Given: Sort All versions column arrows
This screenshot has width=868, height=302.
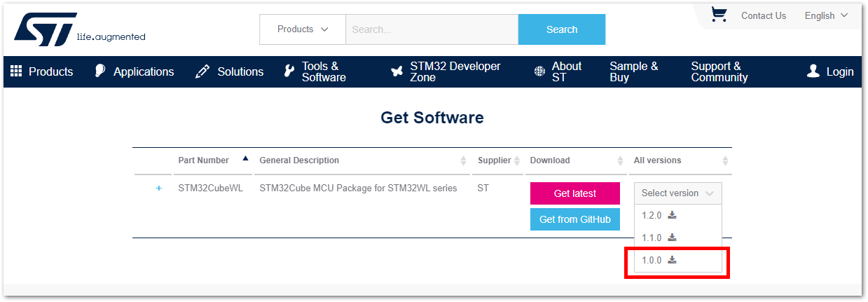Looking at the screenshot, I should pyautogui.click(x=725, y=160).
